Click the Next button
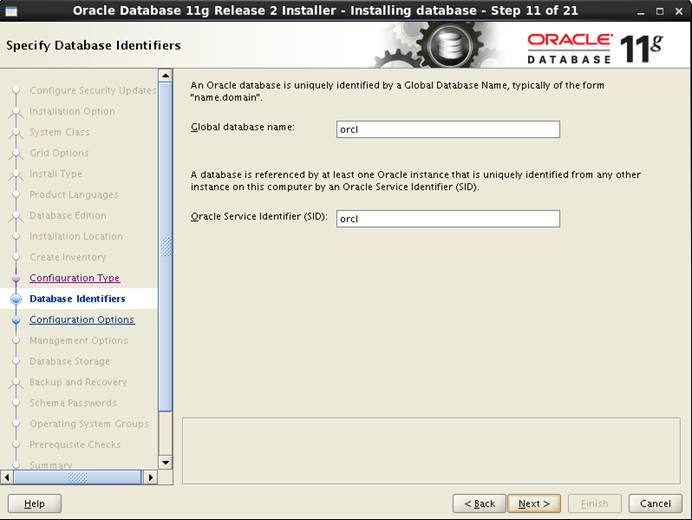The width and height of the screenshot is (692, 520). click(x=534, y=504)
